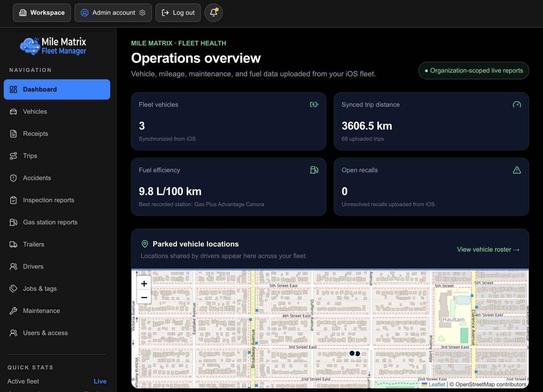The width and height of the screenshot is (543, 392).
Task: Click the Haultain label on the map
Action: (x=453, y=319)
